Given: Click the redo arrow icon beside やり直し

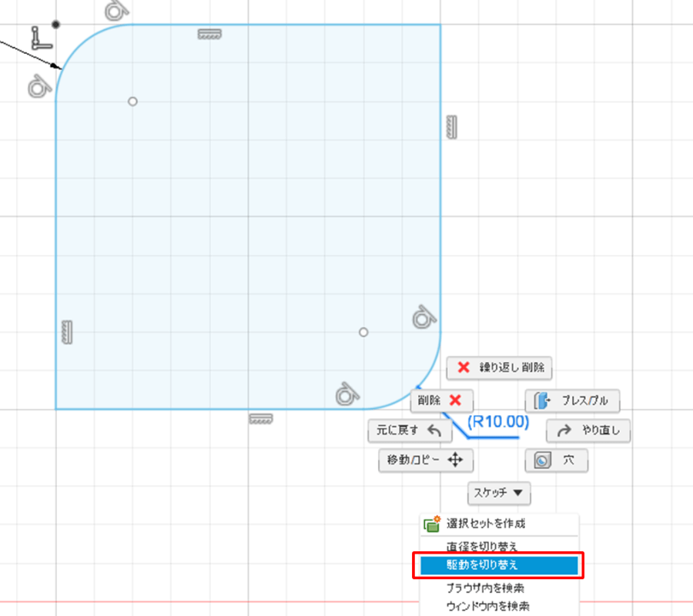Looking at the screenshot, I should click(564, 430).
